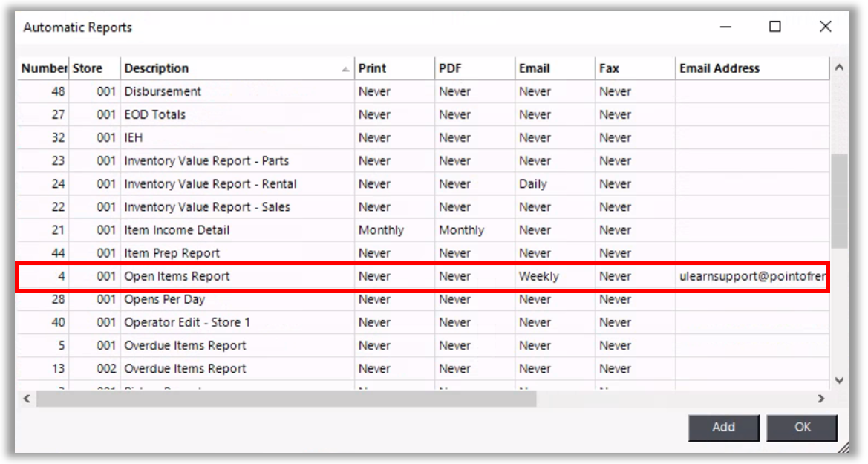Click the Add button
The height and width of the screenshot is (464, 868).
723,427
